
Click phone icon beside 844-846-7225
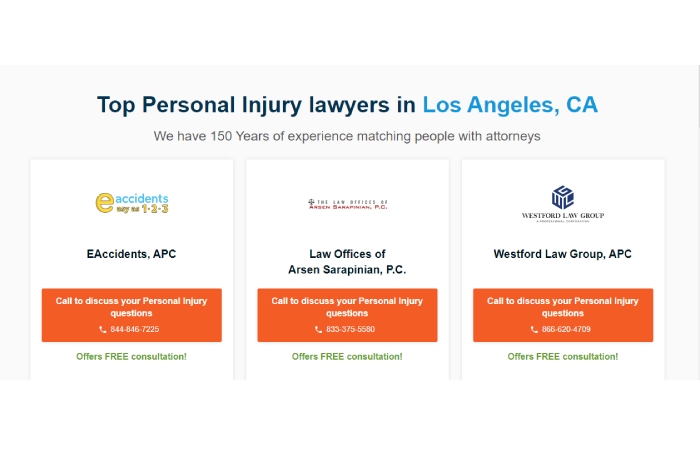[103, 329]
